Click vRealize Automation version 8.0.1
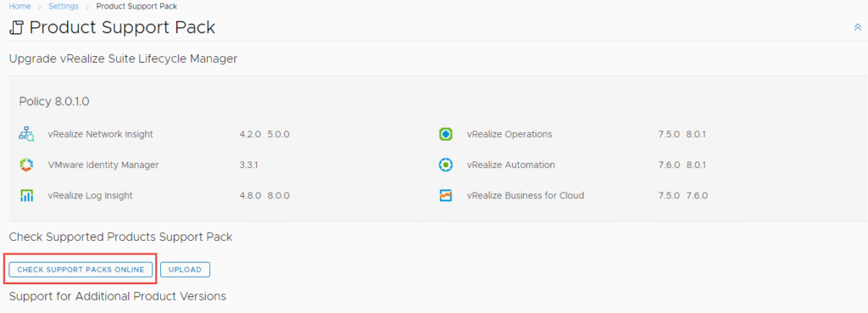Image resolution: width=868 pixels, height=313 pixels. 697,165
